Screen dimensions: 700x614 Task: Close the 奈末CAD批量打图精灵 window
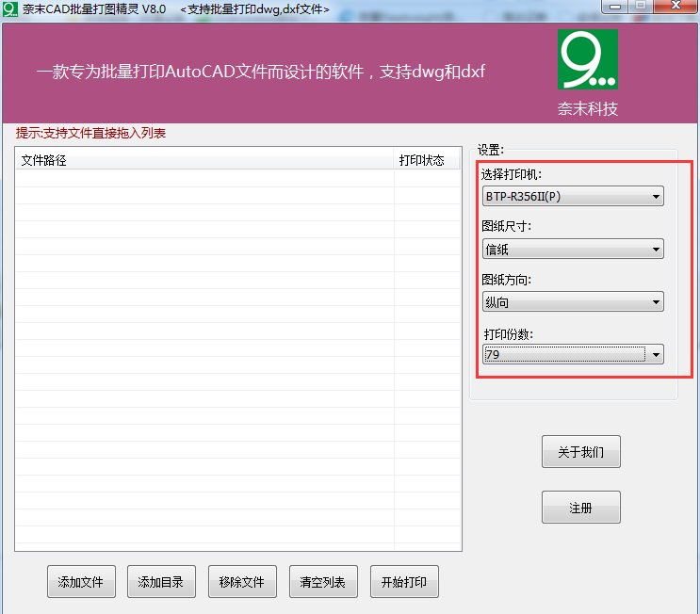pyautogui.click(x=676, y=7)
